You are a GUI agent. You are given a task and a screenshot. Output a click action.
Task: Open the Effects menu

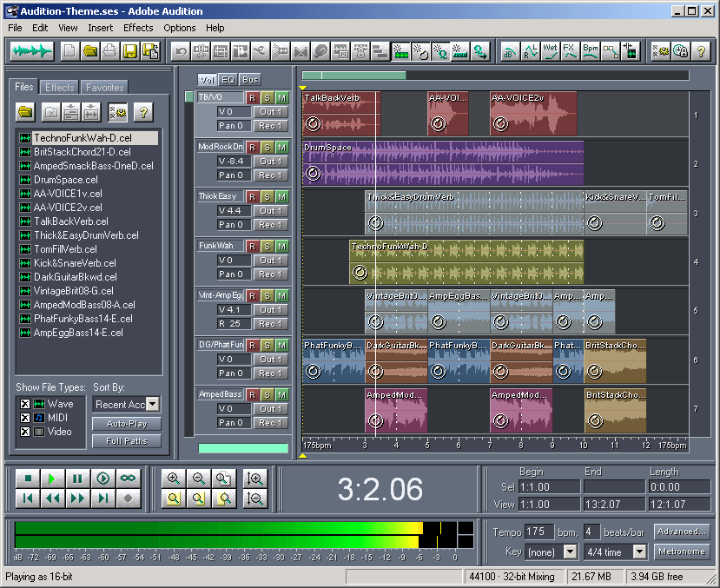pyautogui.click(x=138, y=28)
